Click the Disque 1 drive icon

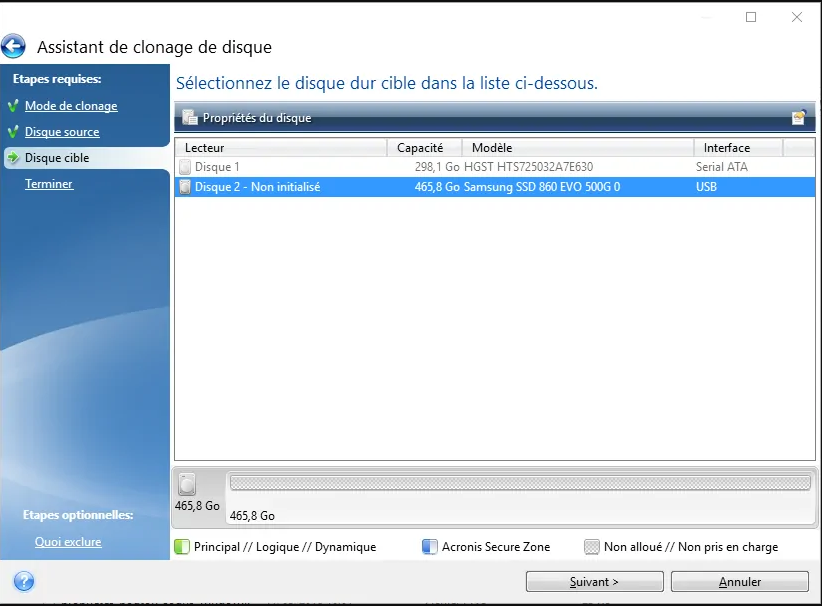(x=184, y=167)
